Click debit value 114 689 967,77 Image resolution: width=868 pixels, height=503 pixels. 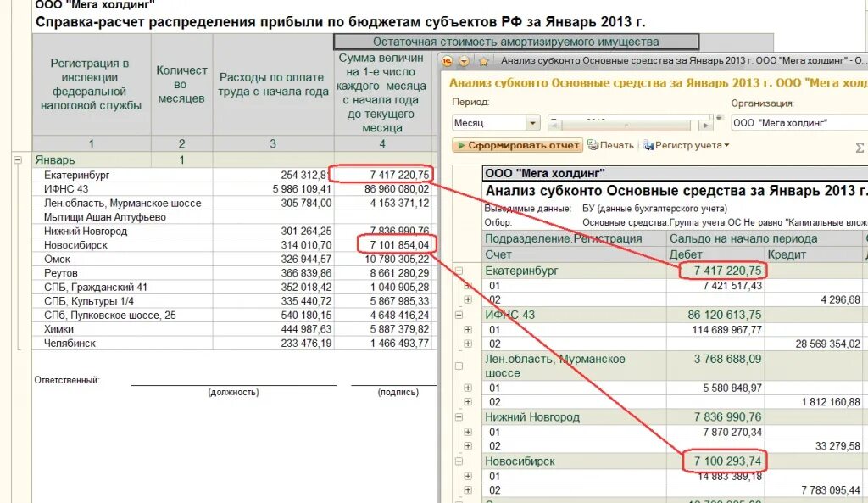[x=726, y=330]
